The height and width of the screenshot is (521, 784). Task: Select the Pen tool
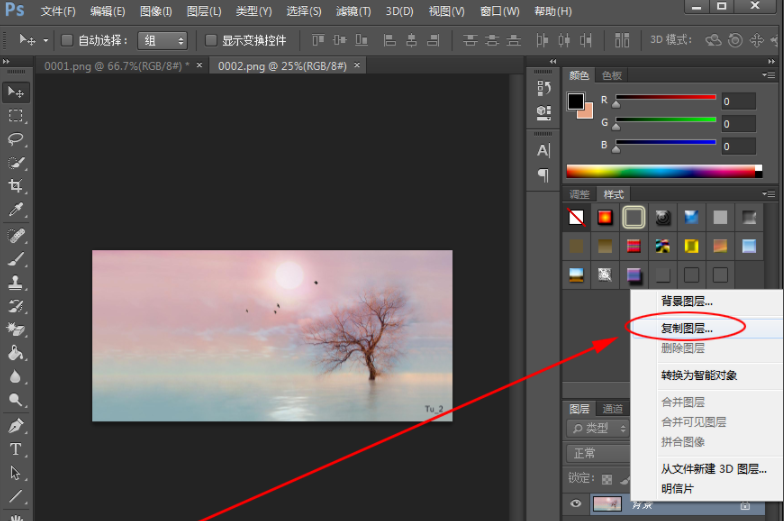[x=16, y=425]
